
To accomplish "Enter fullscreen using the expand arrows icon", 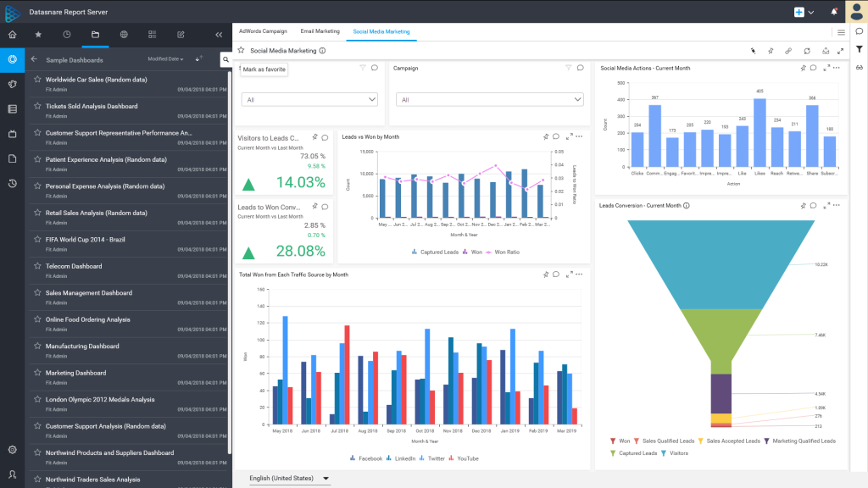I will (842, 51).
